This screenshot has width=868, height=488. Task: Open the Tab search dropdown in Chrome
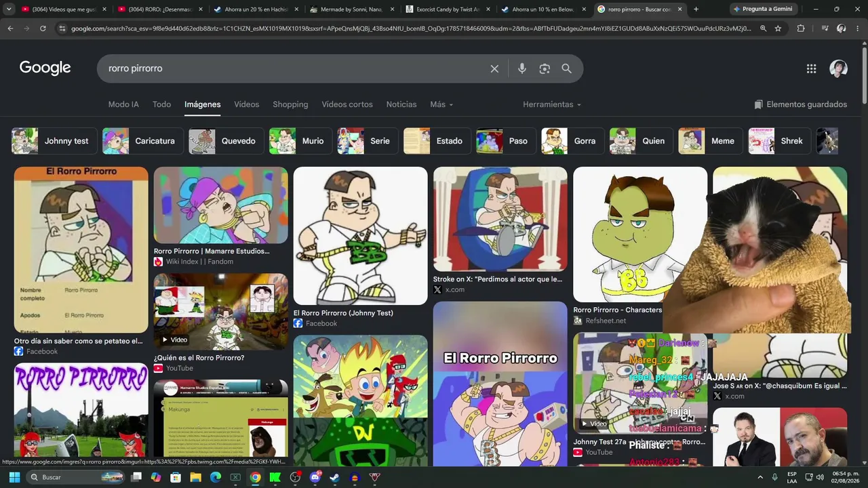[x=9, y=9]
